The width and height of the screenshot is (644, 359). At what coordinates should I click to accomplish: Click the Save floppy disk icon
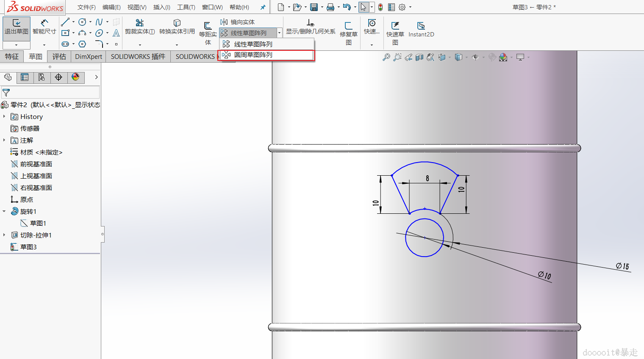point(314,7)
